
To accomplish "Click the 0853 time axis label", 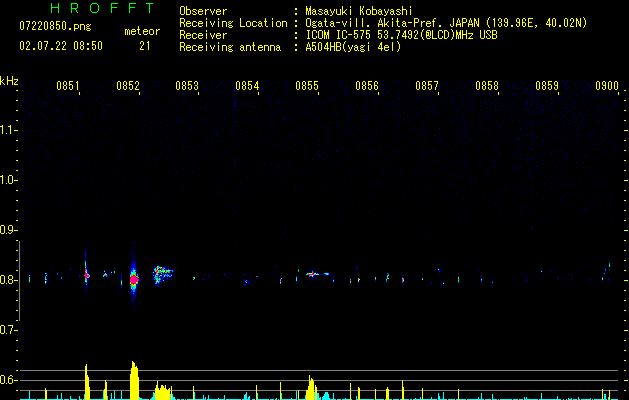I will click(187, 85).
